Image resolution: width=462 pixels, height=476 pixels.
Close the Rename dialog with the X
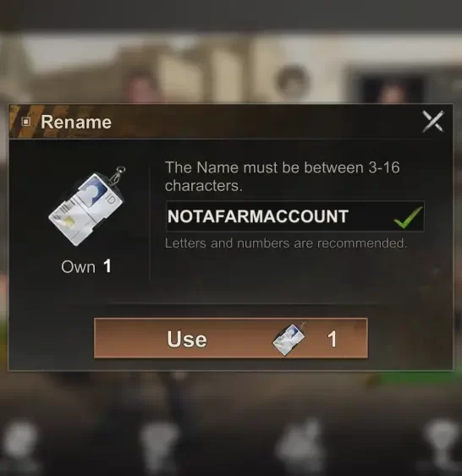433,122
